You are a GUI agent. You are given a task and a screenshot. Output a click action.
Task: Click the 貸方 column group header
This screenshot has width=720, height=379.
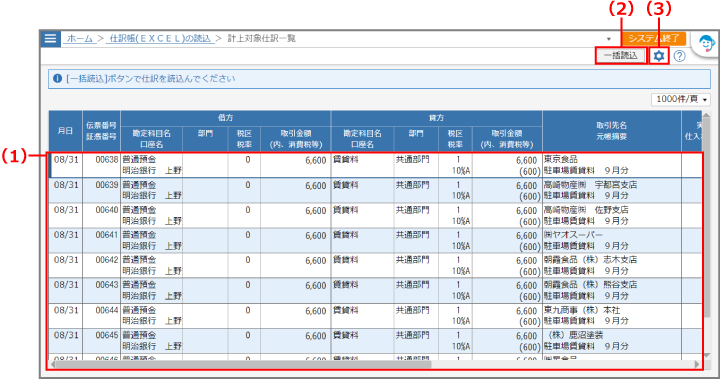tap(437, 118)
